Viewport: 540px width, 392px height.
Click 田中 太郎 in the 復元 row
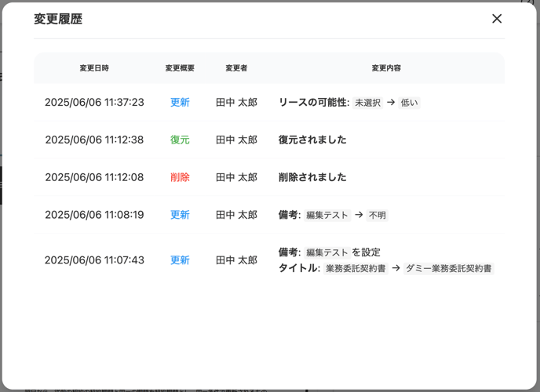pos(236,140)
